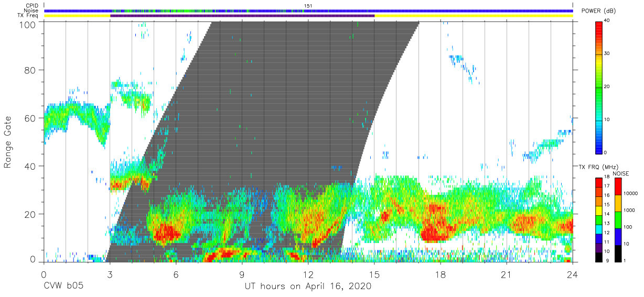Click the Range Gate axis title
The image size is (644, 297).
(8, 142)
